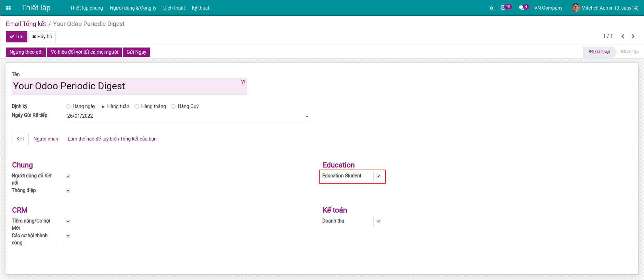Image resolution: width=644 pixels, height=280 pixels.
Task: Expand the Ngày Gửi Kế tiếp date dropdown
Action: tap(307, 117)
